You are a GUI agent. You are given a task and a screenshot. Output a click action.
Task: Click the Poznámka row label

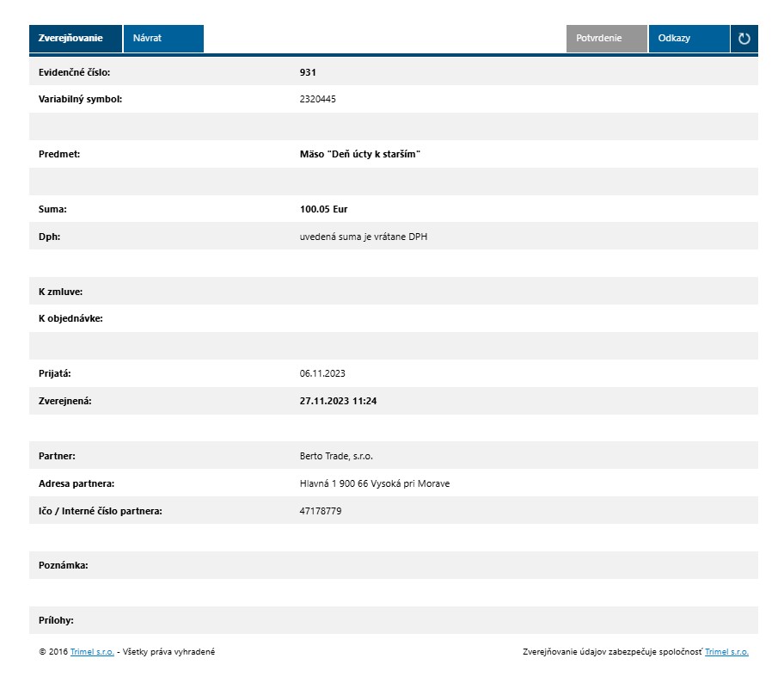click(64, 566)
